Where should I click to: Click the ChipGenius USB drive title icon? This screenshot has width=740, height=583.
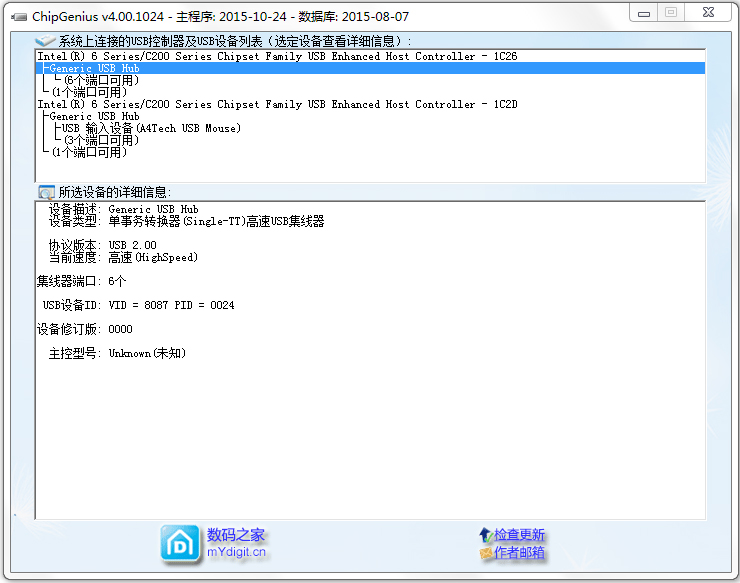tap(19, 17)
